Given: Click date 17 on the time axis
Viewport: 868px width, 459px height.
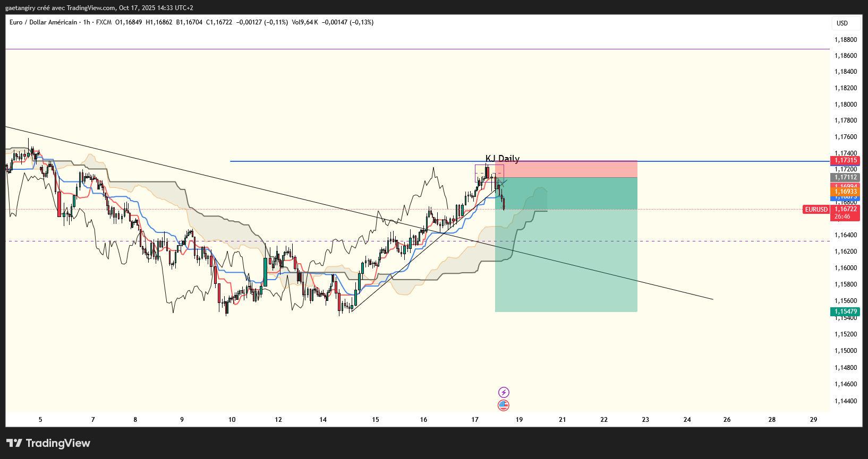Looking at the screenshot, I should pos(475,420).
